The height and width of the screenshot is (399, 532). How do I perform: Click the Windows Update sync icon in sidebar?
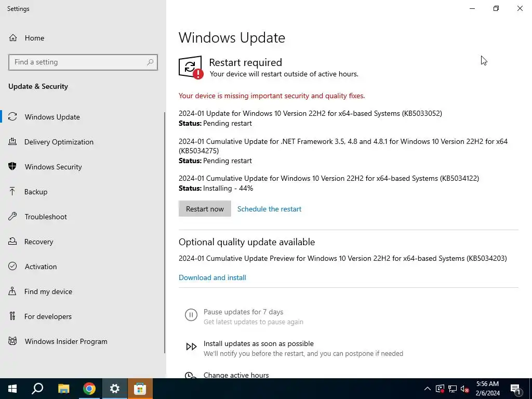(x=12, y=117)
